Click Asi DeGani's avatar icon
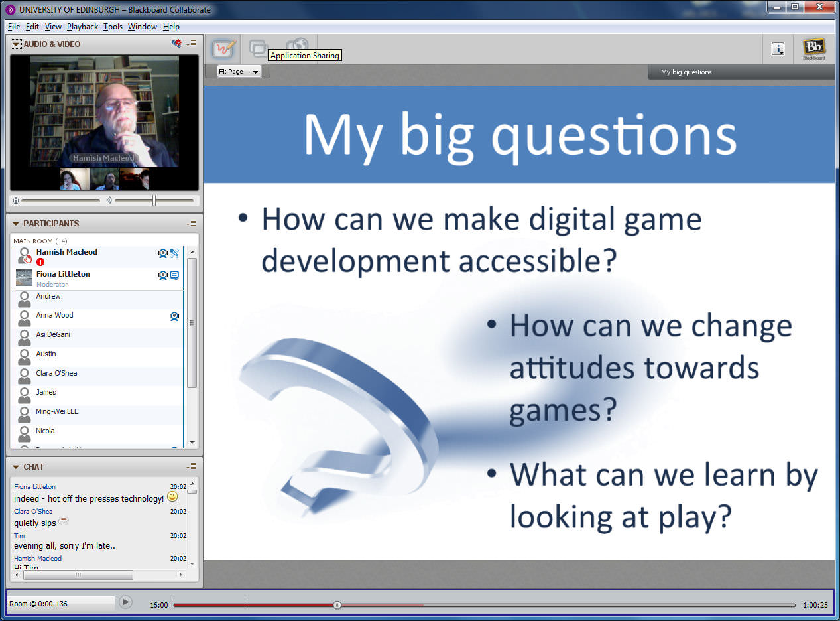Image resolution: width=840 pixels, height=621 pixels. (x=25, y=338)
